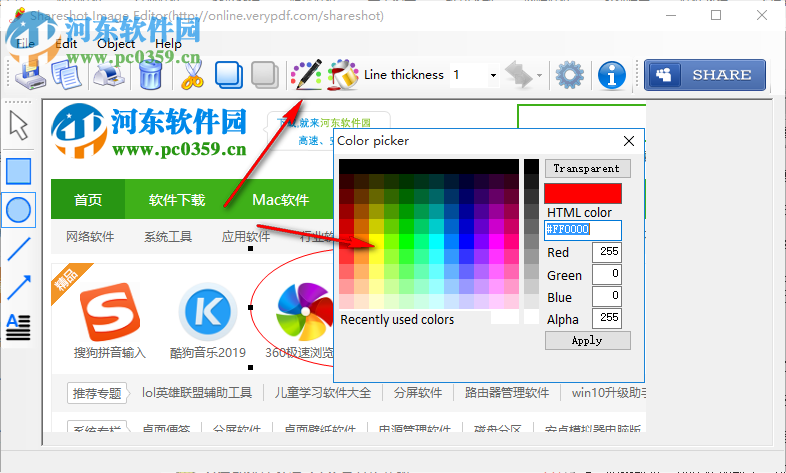This screenshot has width=786, height=473.
Task: Open the Object menu
Action: click(x=116, y=44)
